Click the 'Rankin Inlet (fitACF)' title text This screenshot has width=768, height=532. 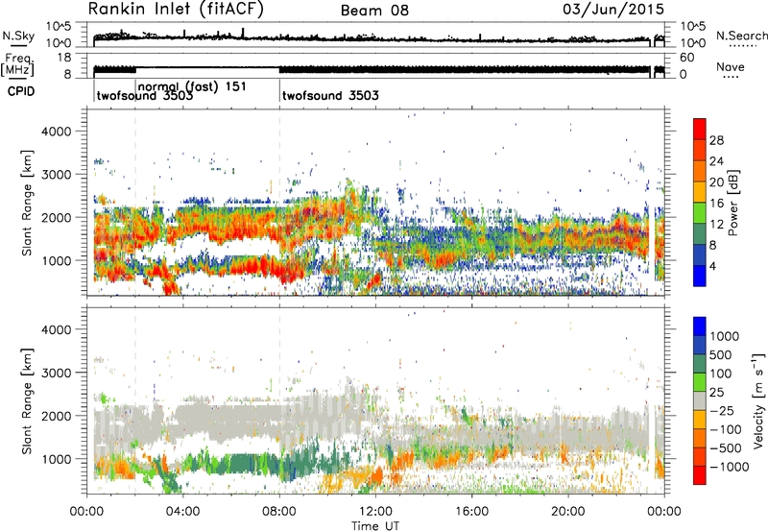(176, 10)
